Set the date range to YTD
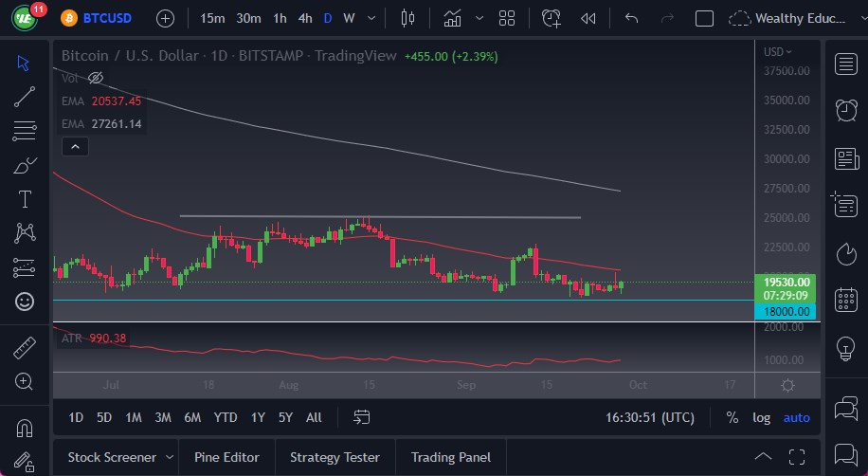The width and height of the screenshot is (868, 476). [226, 417]
